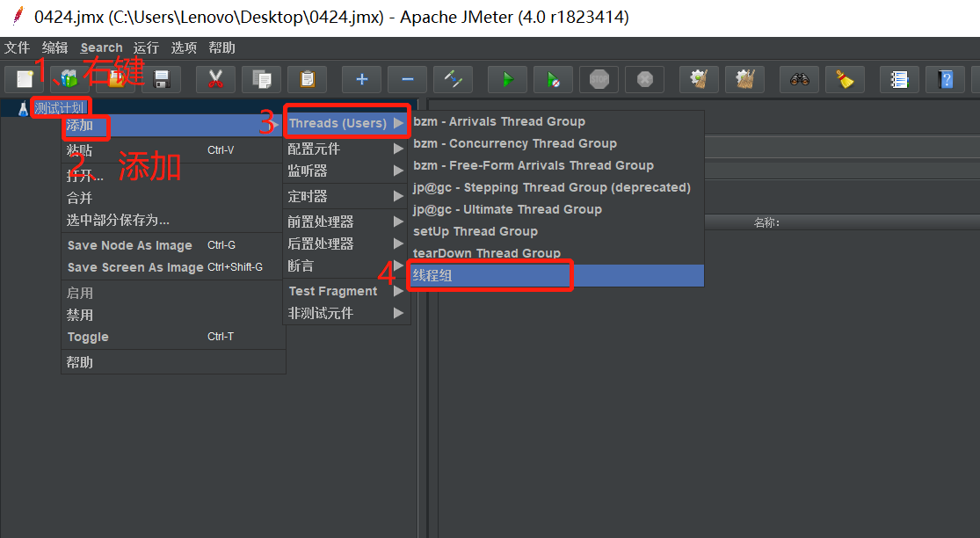The image size is (980, 538).
Task: Choose 粘贴 in the context menu
Action: pos(173,150)
